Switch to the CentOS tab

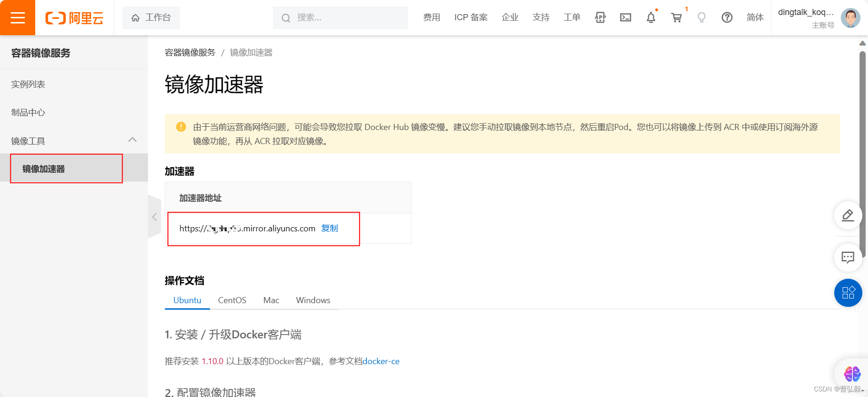pyautogui.click(x=232, y=300)
